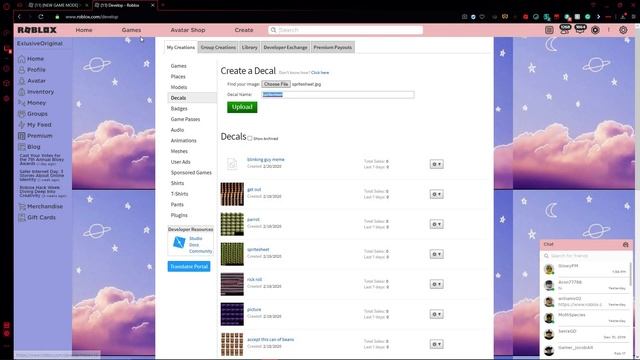Screen dimensions: 640x360
Task: Open Premium from the left sidebar
Action: click(35, 136)
